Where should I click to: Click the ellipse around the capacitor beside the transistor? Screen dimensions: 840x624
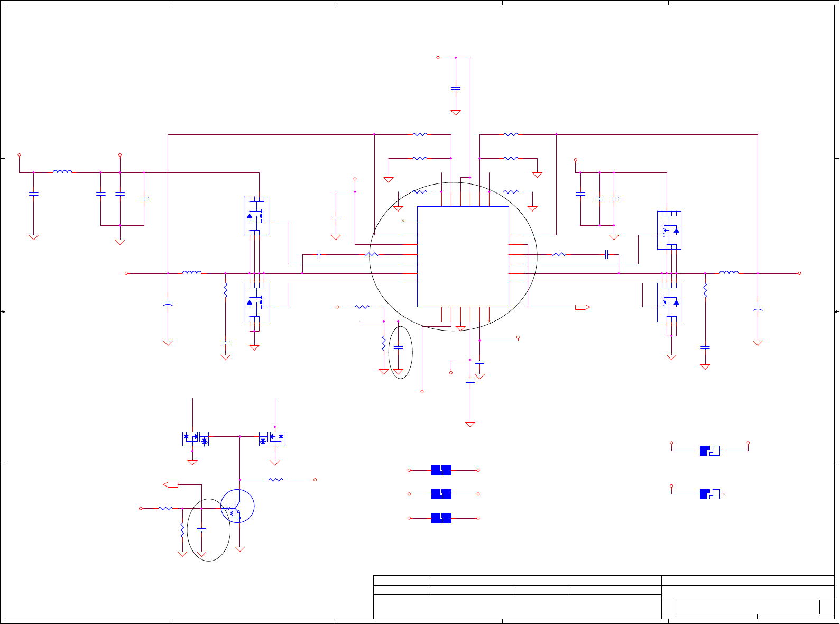[x=209, y=530]
